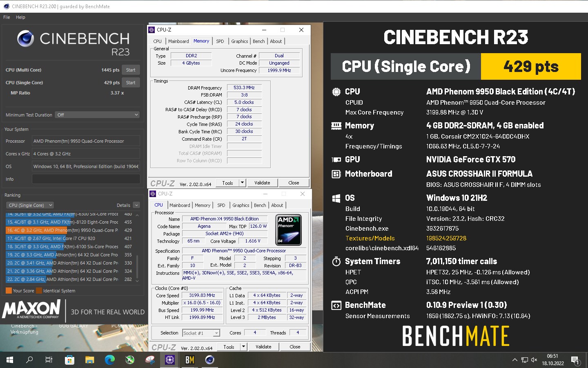
Task: Click the Cinebench Info text field
Action: coord(86,179)
